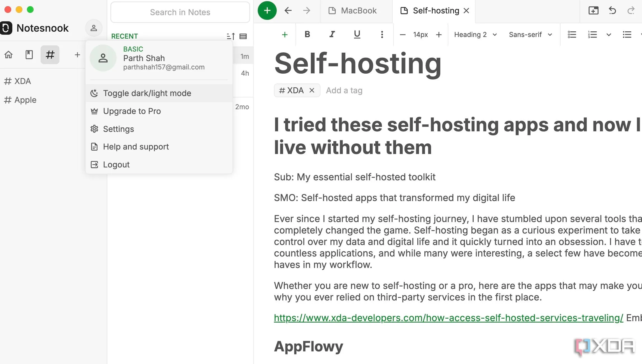
Task: Insert block with green toolbar plus
Action: tap(285, 34)
